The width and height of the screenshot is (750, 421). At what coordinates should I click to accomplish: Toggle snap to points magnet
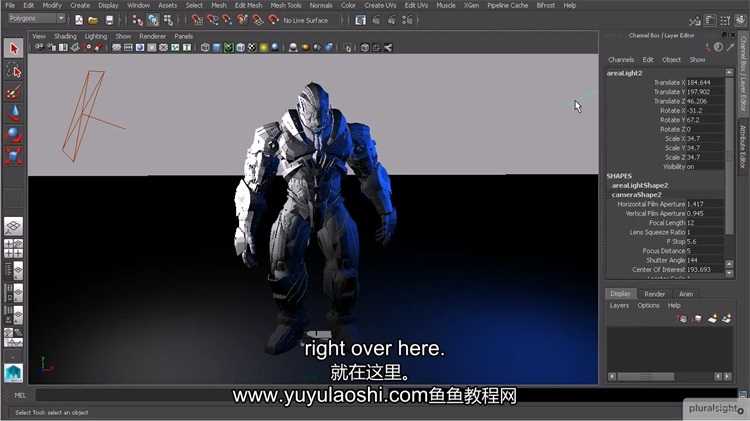point(227,20)
